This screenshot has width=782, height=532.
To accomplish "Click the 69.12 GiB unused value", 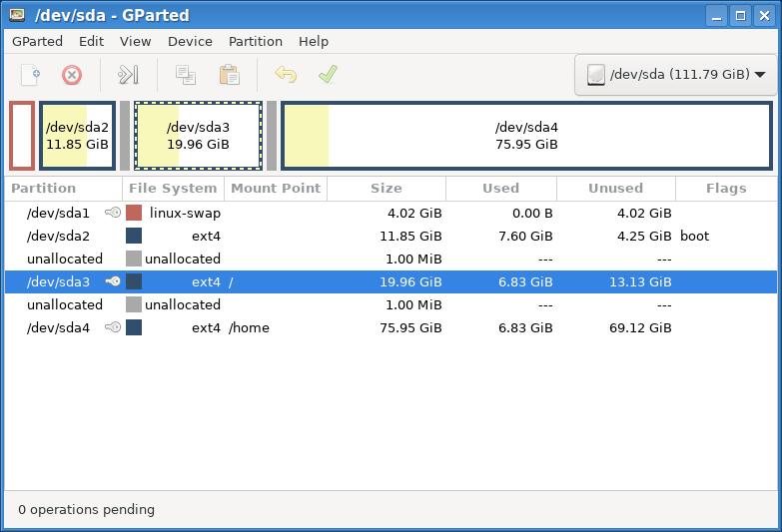I will [640, 327].
